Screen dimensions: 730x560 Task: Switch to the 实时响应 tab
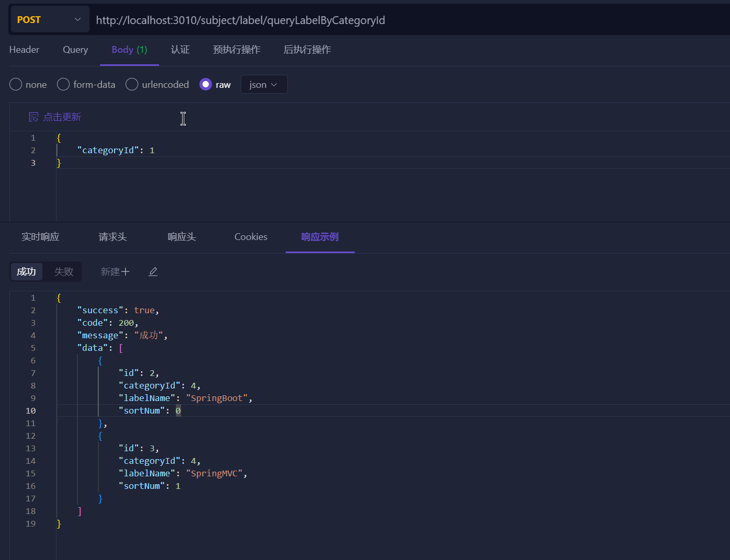40,237
